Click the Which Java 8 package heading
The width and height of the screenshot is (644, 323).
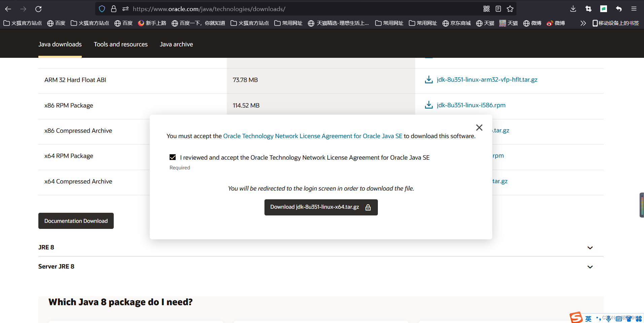coord(120,302)
